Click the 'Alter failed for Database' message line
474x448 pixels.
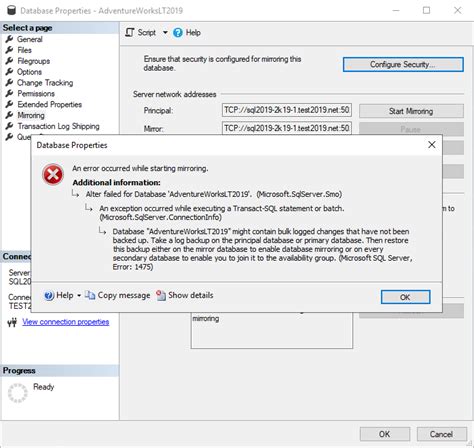[x=214, y=194]
